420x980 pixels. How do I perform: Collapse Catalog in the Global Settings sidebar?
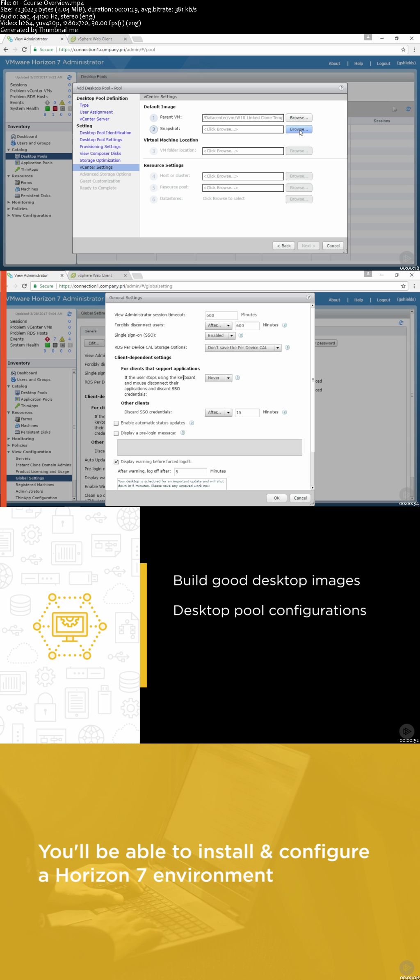click(9, 386)
